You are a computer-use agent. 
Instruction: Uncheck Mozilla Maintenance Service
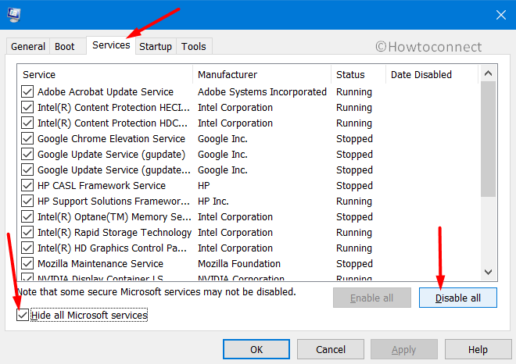(x=27, y=264)
